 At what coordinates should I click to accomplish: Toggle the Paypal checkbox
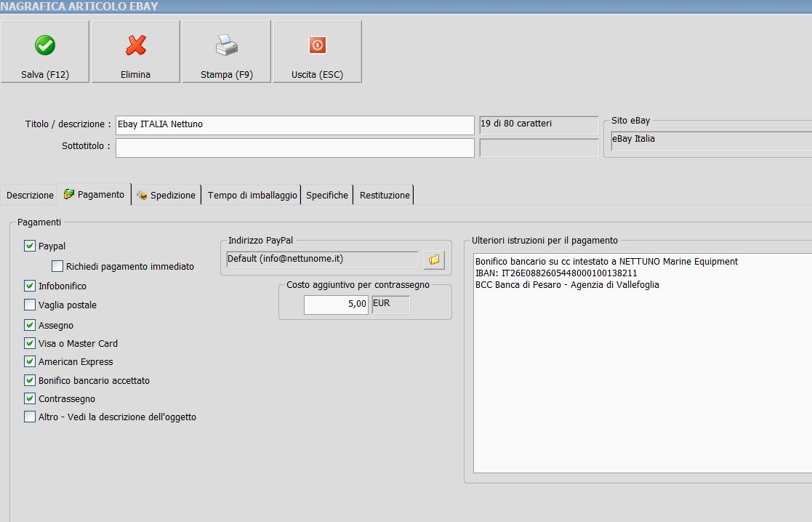pos(30,246)
